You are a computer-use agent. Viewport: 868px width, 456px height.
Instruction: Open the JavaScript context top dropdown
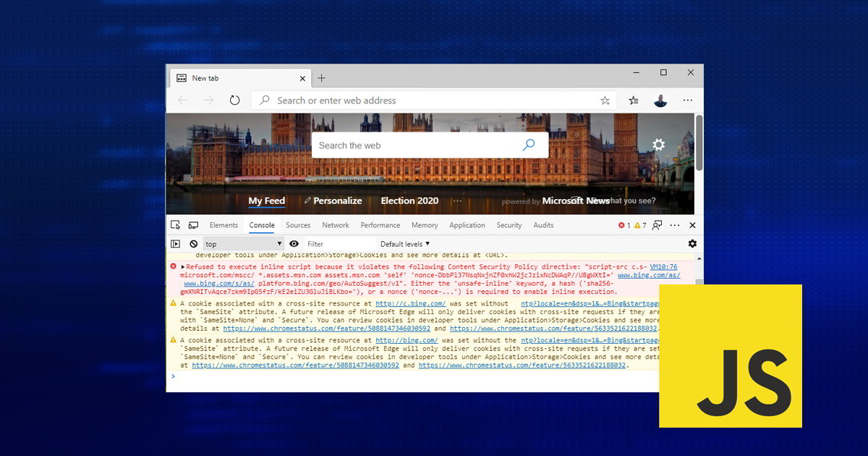coord(244,244)
